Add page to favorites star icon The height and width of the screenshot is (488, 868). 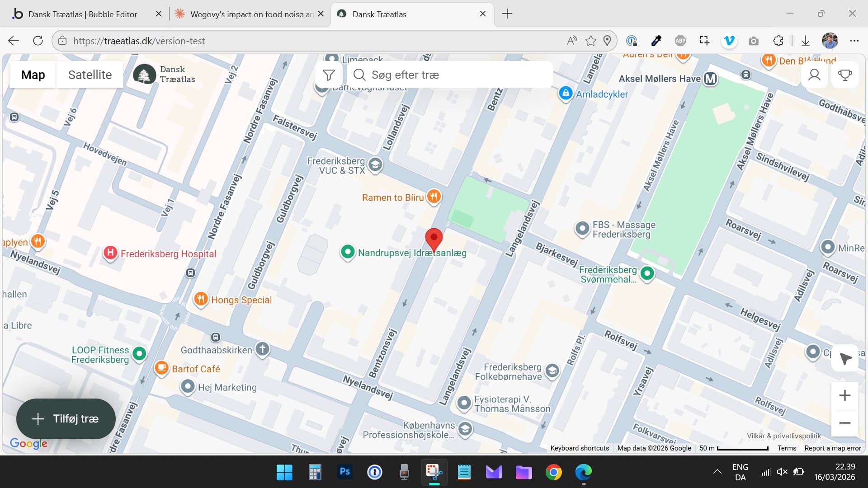pyautogui.click(x=590, y=41)
